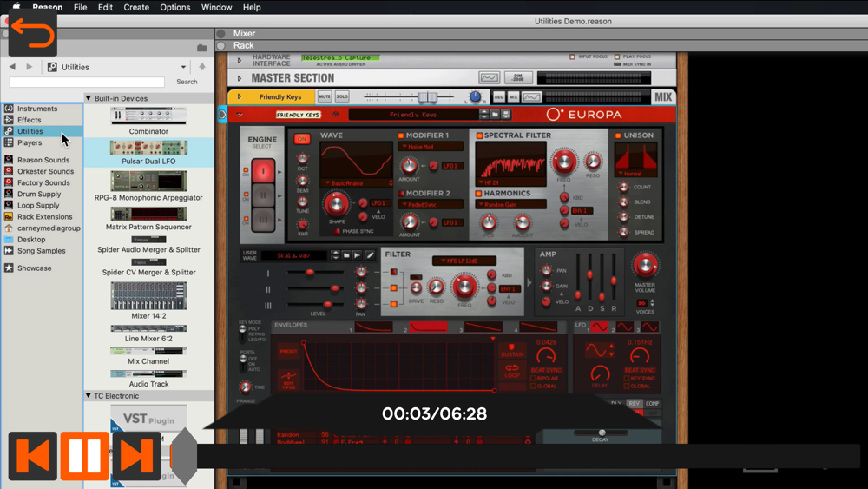Edit user wave with pencil icon
This screenshot has height=489, width=868.
(370, 255)
